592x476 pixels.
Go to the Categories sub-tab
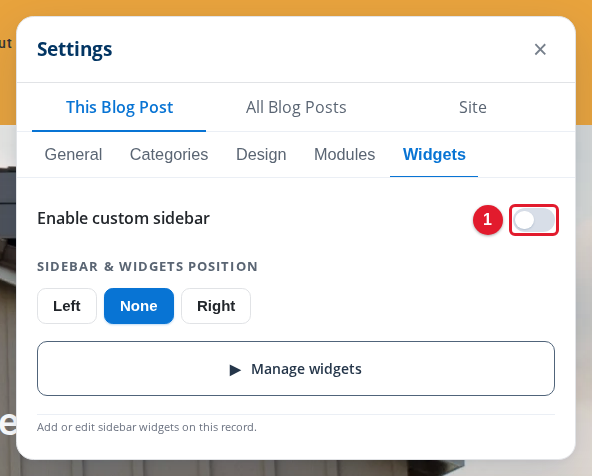169,154
